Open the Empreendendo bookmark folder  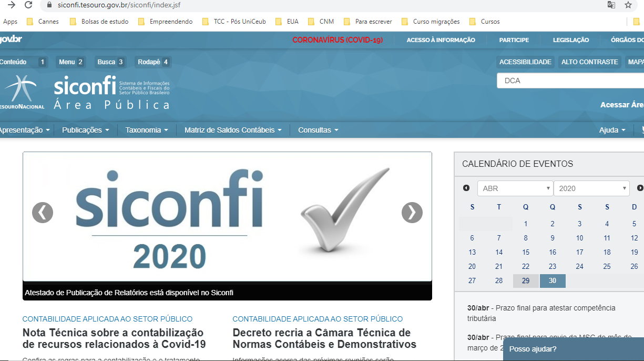click(166, 22)
